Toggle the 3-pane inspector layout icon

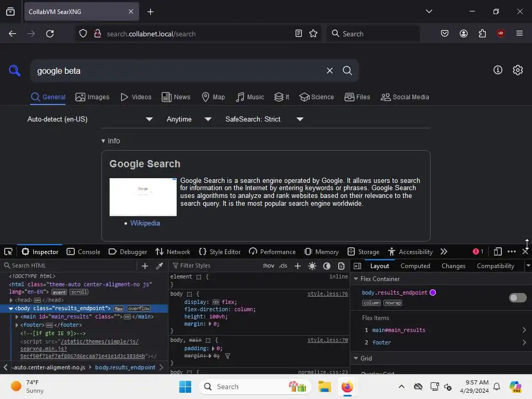point(357,266)
